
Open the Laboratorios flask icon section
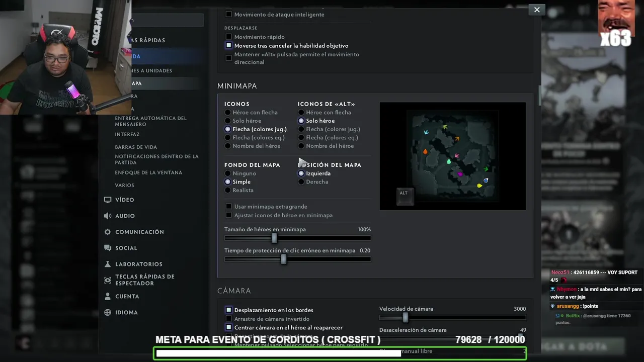pos(107,264)
